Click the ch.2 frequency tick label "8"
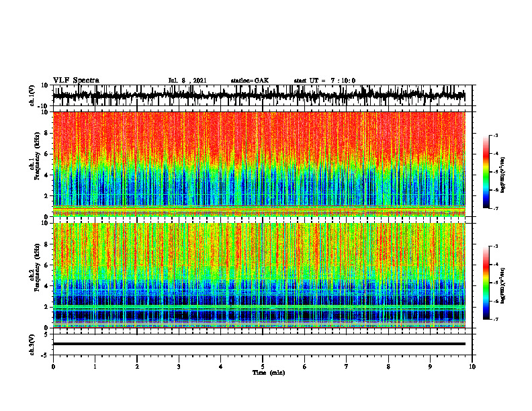The height and width of the screenshot is (411, 532). click(x=46, y=244)
